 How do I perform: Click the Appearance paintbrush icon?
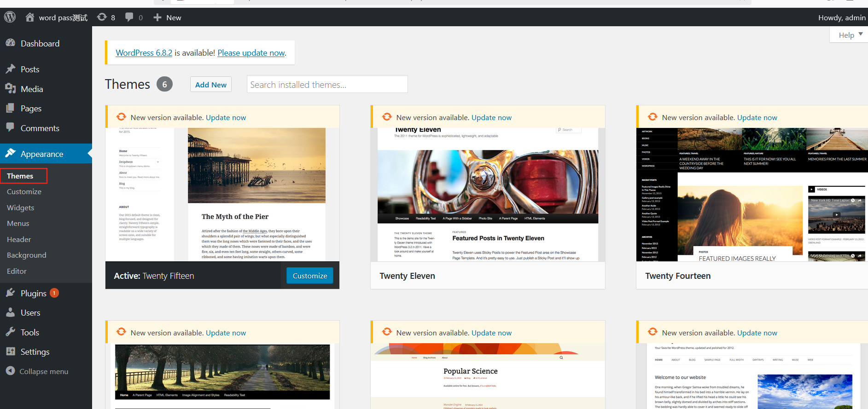[10, 153]
